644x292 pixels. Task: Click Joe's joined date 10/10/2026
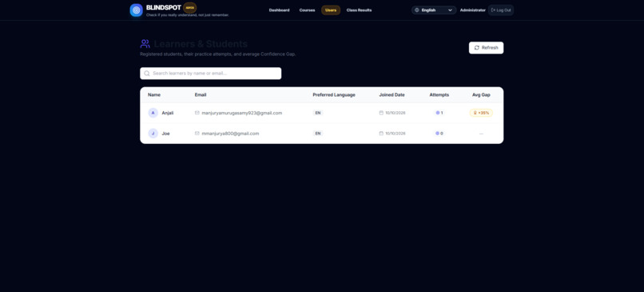coord(395,134)
